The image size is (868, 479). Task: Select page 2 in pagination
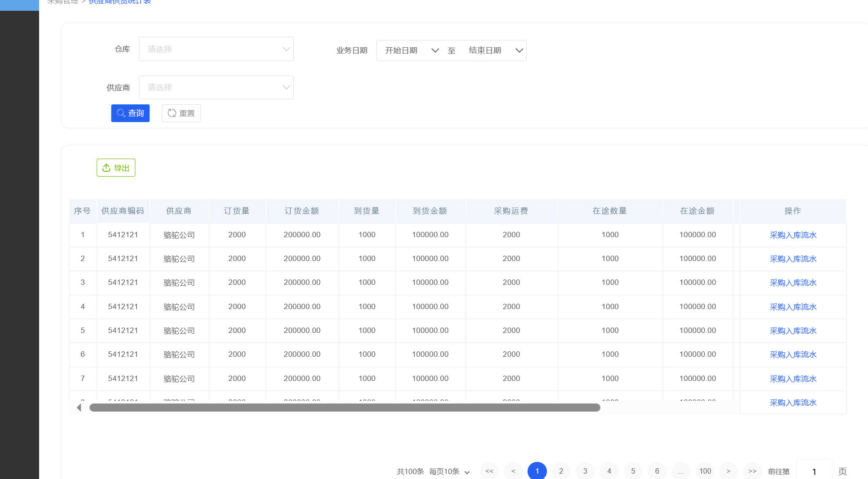[x=561, y=471]
